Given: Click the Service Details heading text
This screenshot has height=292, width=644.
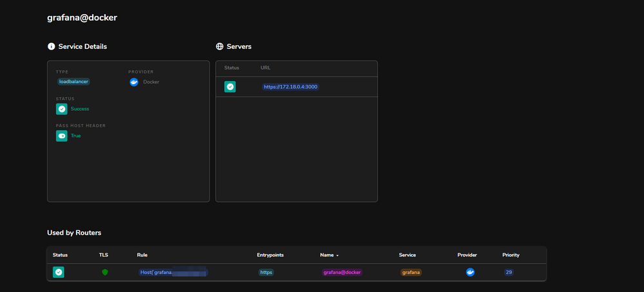Looking at the screenshot, I should tap(82, 47).
